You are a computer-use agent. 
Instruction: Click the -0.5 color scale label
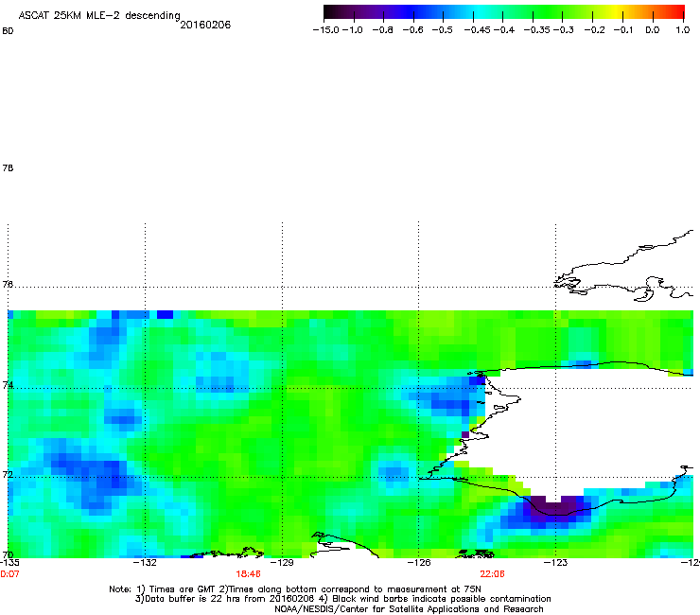coord(442,30)
